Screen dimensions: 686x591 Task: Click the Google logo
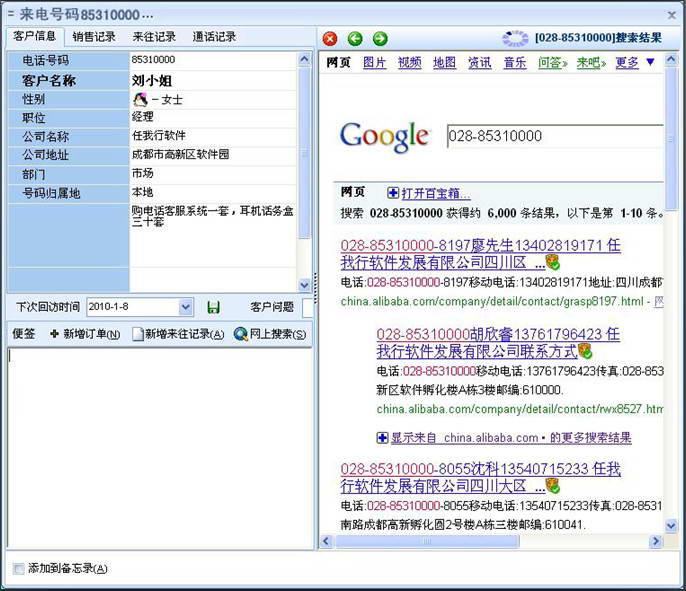[x=385, y=136]
